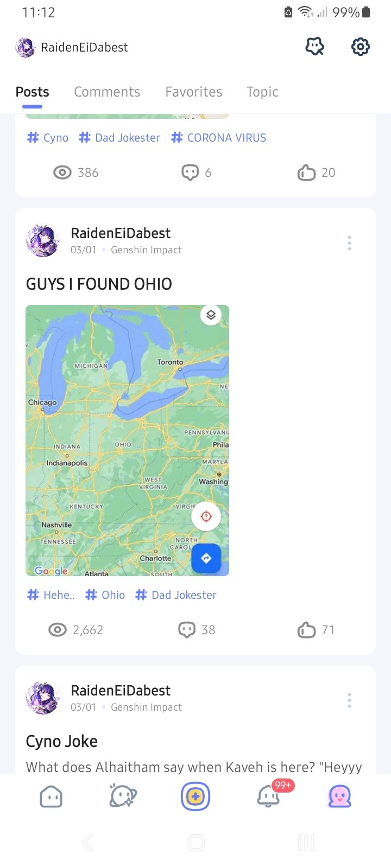391x868 pixels.
Task: Open the chat bubble icon in the top bar
Action: [x=314, y=47]
